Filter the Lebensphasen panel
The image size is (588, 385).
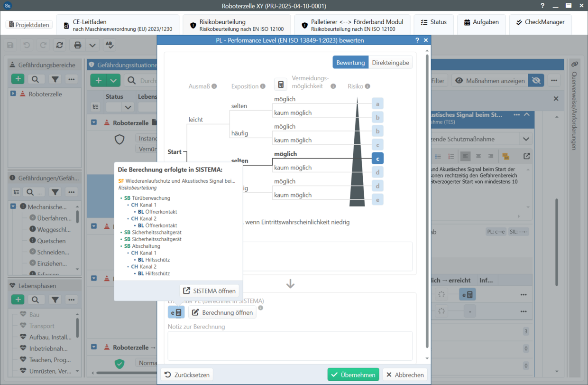[55, 300]
